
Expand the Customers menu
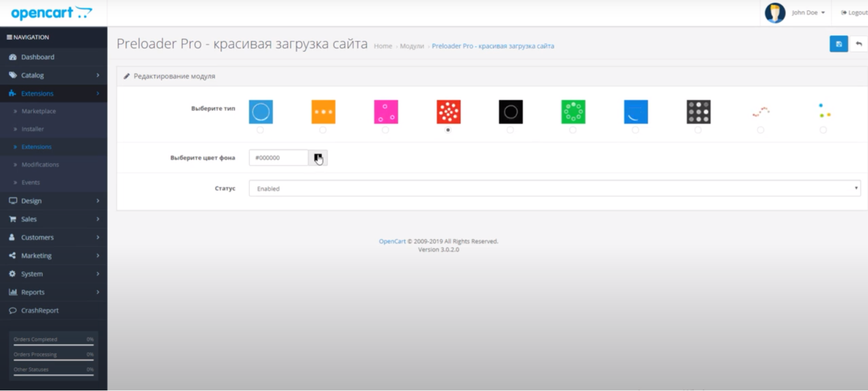[x=54, y=237]
